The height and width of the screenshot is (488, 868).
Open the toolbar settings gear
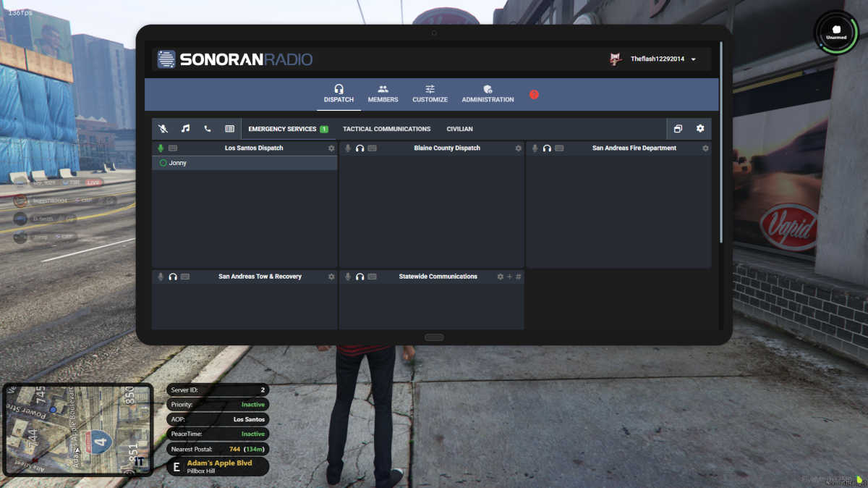700,129
